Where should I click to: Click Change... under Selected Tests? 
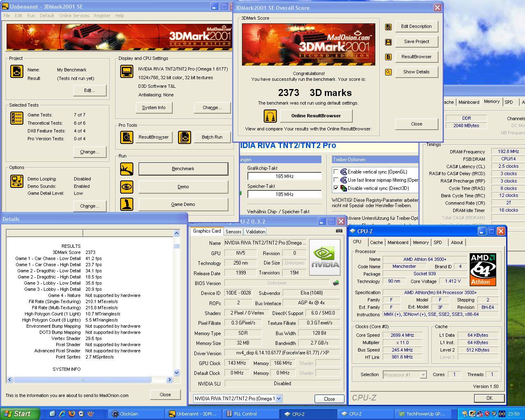point(90,152)
